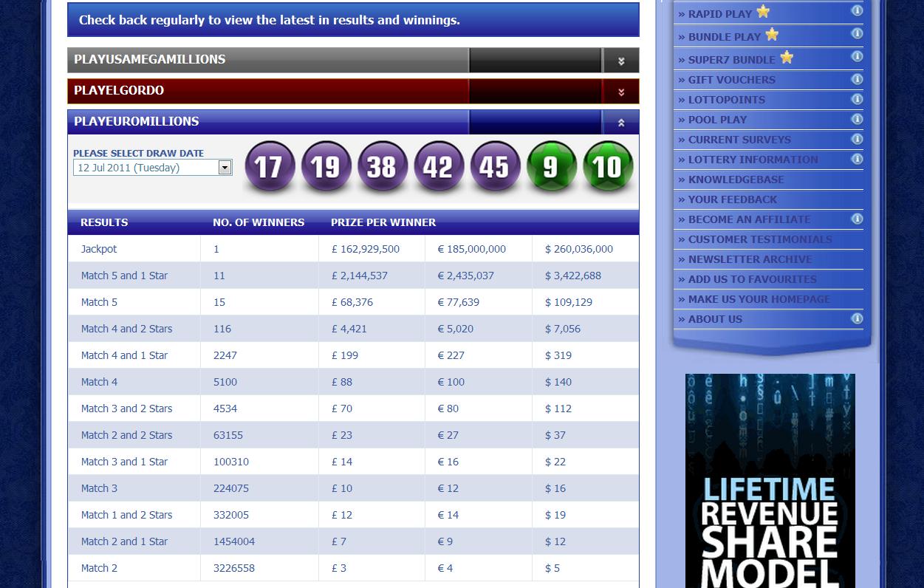This screenshot has width=924, height=588.
Task: Open the draw date dropdown
Action: 225,168
